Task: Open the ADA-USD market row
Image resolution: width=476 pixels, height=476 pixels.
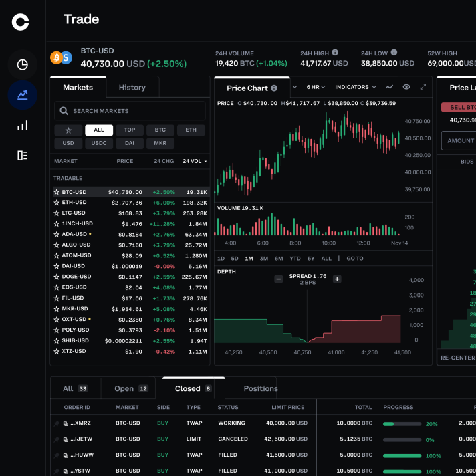Action: pyautogui.click(x=131, y=235)
